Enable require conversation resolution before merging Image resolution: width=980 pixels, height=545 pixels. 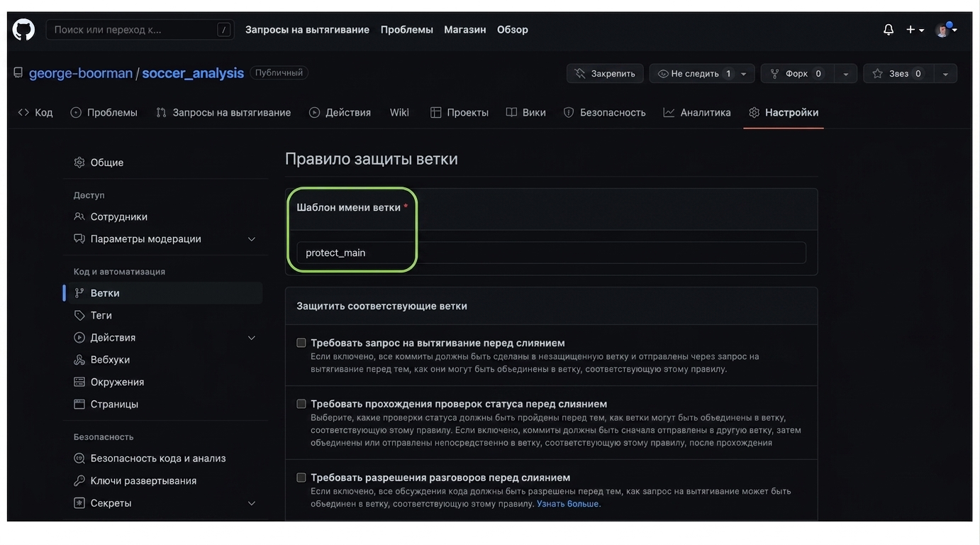[x=301, y=478]
